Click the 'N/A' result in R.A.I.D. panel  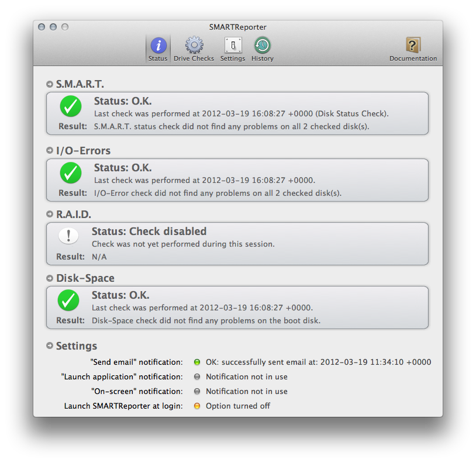(x=99, y=257)
